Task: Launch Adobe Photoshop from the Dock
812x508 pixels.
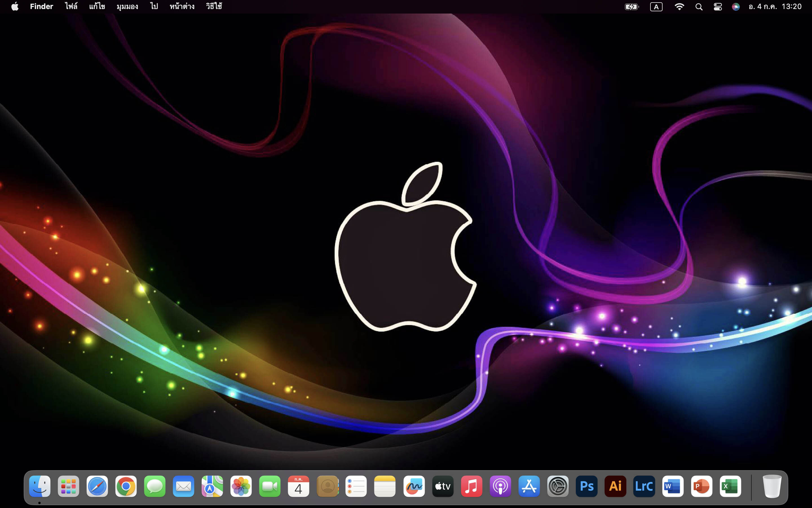Action: click(586, 486)
